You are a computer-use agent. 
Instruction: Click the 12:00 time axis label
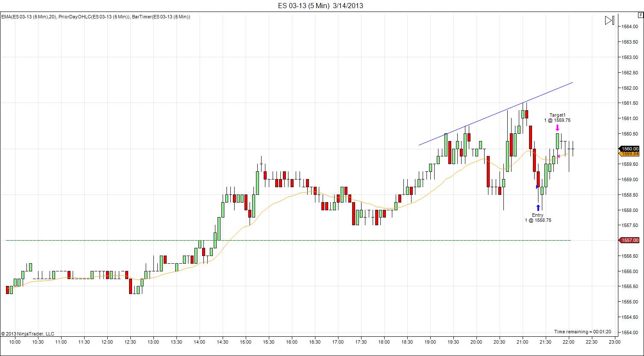click(107, 342)
